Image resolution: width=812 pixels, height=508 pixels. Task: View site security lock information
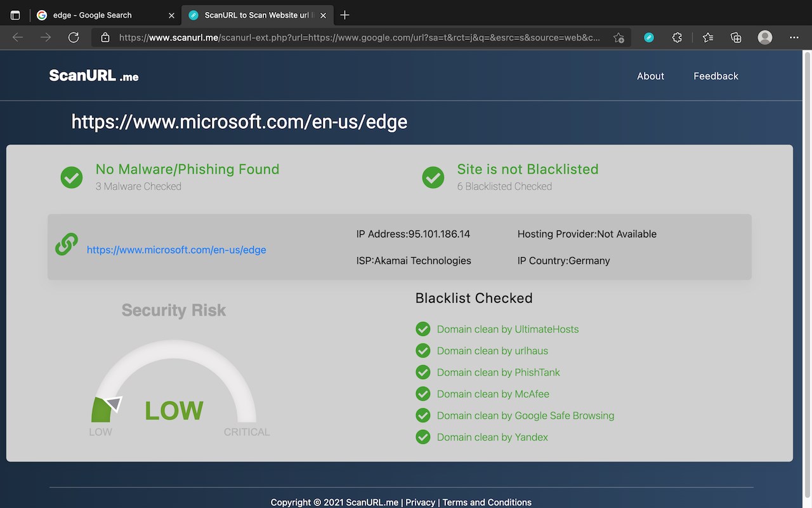[x=105, y=37]
